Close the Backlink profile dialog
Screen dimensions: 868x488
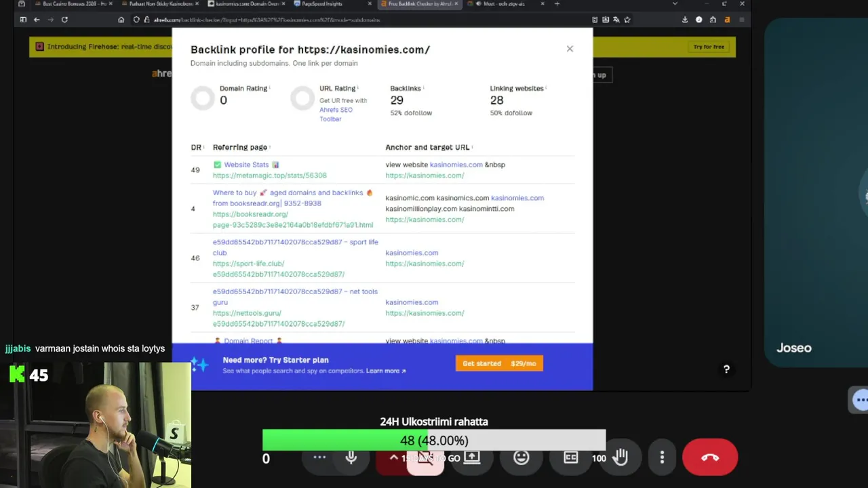[x=570, y=49]
